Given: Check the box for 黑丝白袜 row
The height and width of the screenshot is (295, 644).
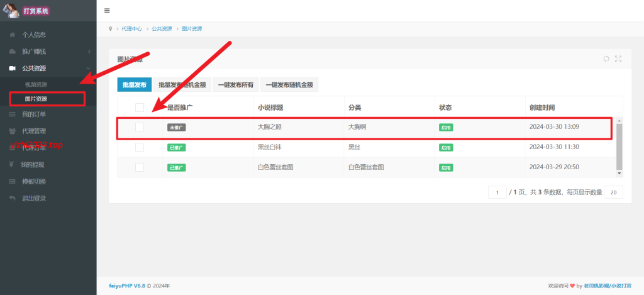Looking at the screenshot, I should click(140, 147).
